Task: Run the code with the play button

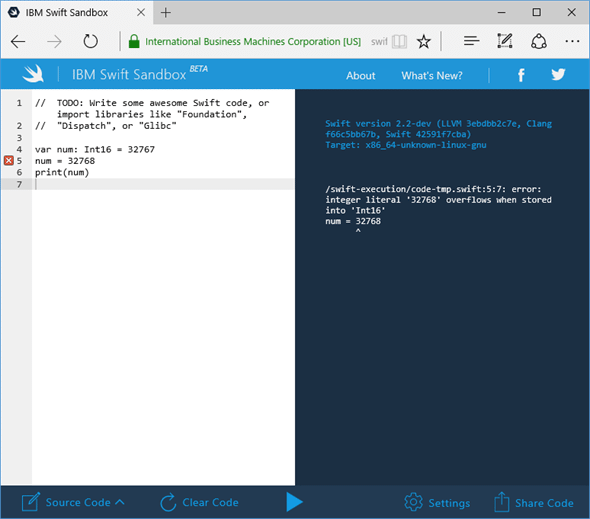Action: [294, 502]
